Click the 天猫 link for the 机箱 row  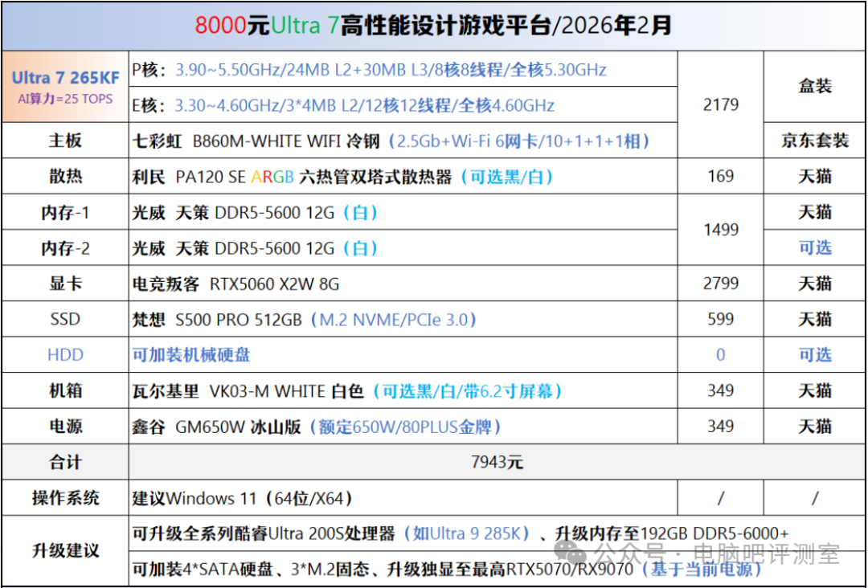coord(817,390)
